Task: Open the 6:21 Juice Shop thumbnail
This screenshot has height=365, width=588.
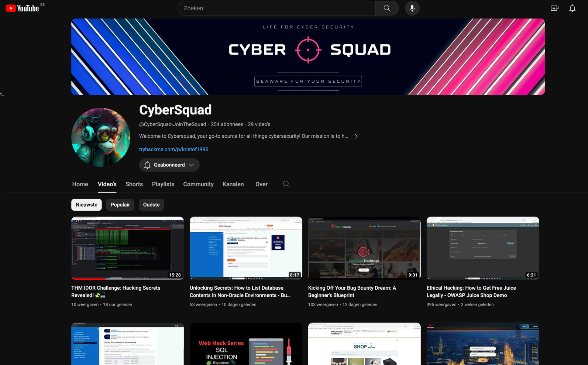Action: click(x=483, y=248)
